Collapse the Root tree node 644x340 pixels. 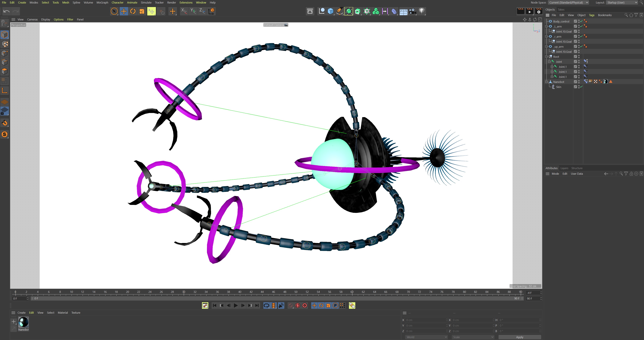547,57
